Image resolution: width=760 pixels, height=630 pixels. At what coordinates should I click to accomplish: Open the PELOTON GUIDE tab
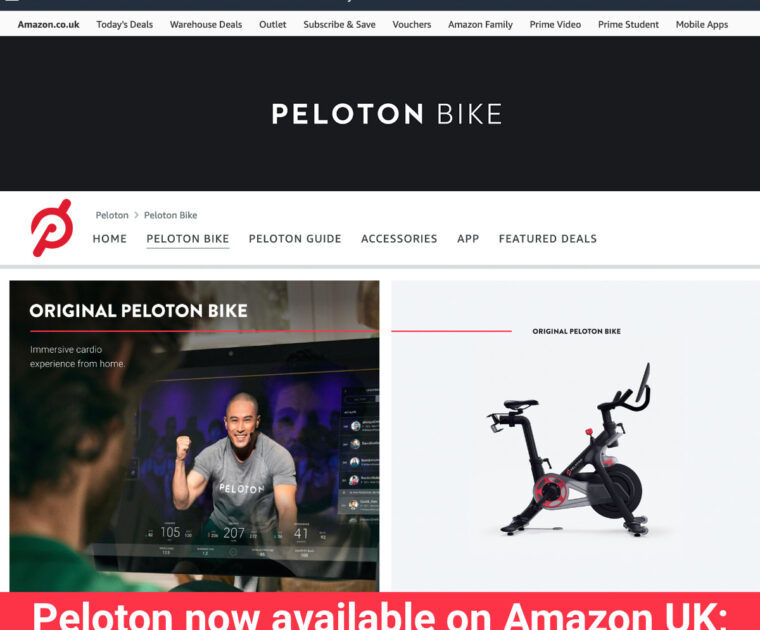click(x=295, y=238)
